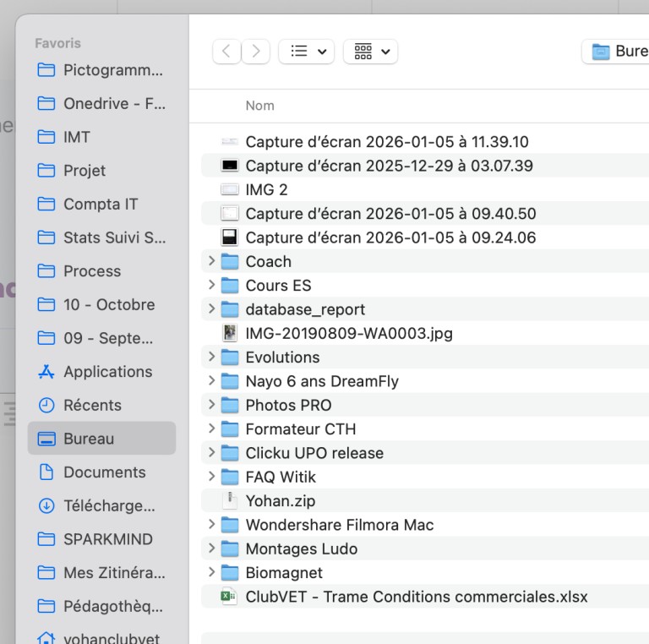Open the Bureau location popup
Screen dimensions: 649x644
(x=618, y=52)
